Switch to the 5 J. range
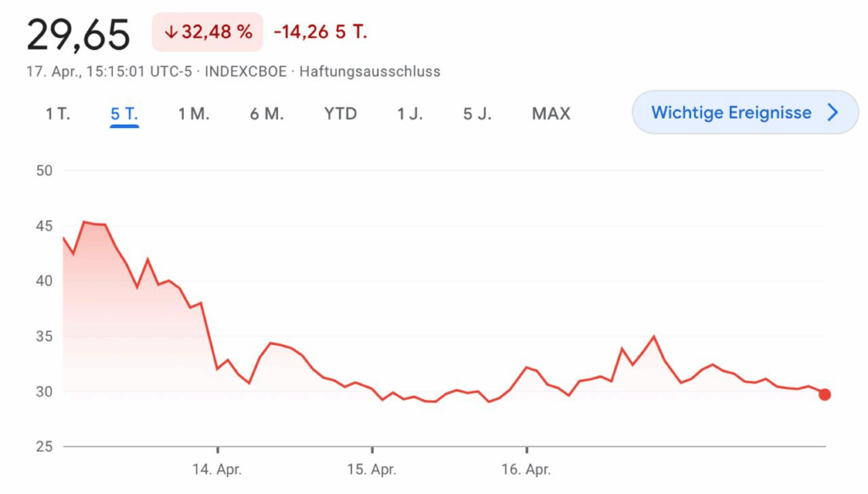This screenshot has width=868, height=494. click(x=476, y=114)
